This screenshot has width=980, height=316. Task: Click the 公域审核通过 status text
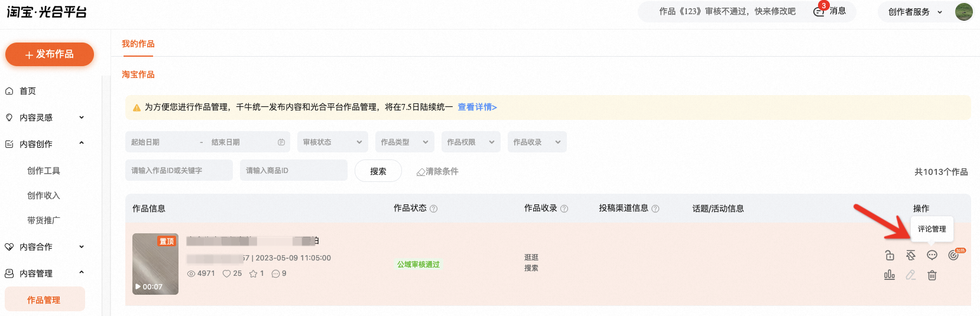click(418, 265)
